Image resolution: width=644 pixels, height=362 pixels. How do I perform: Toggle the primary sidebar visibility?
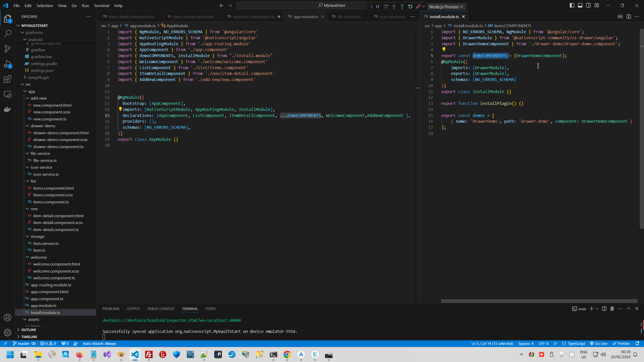point(572,5)
